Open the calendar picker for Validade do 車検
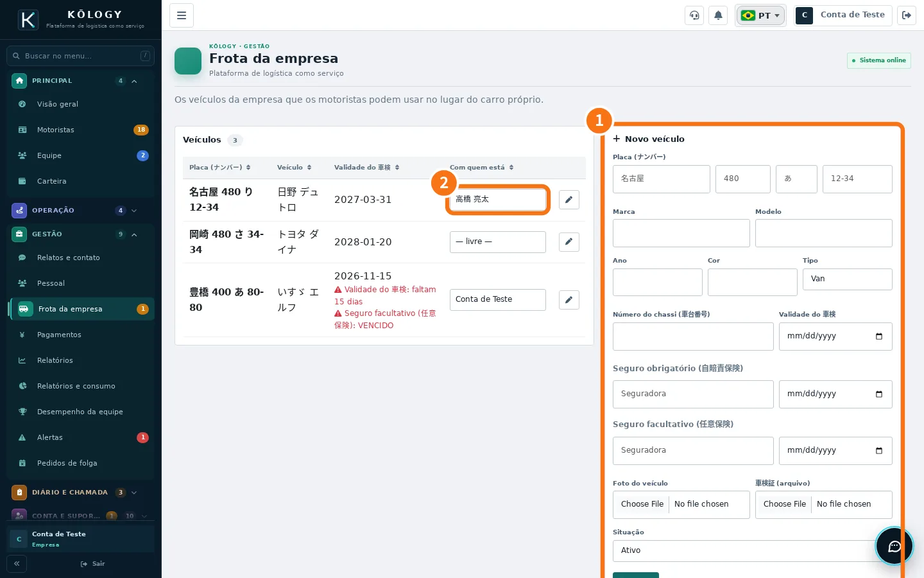The height and width of the screenshot is (578, 924). 879,337
